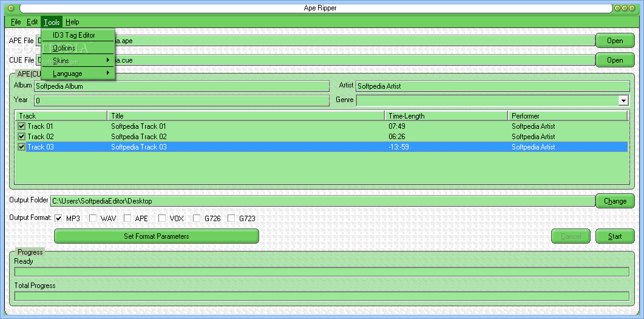The height and width of the screenshot is (319, 644).
Task: Uncheck Track 01 checkbox
Action: point(22,126)
